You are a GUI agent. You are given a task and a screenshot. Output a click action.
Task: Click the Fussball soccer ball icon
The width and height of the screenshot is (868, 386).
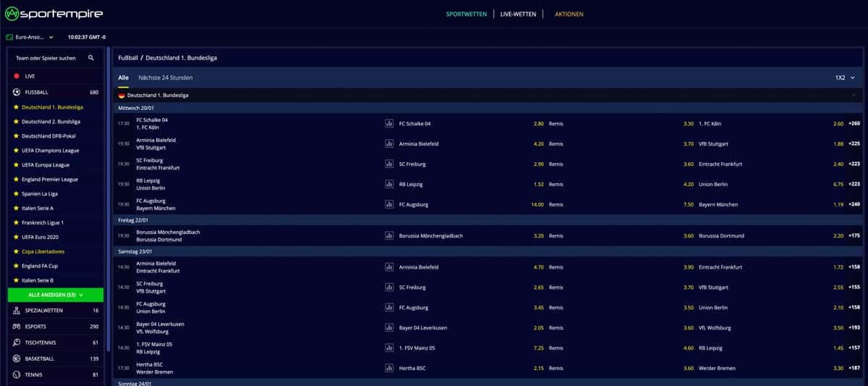(x=16, y=92)
